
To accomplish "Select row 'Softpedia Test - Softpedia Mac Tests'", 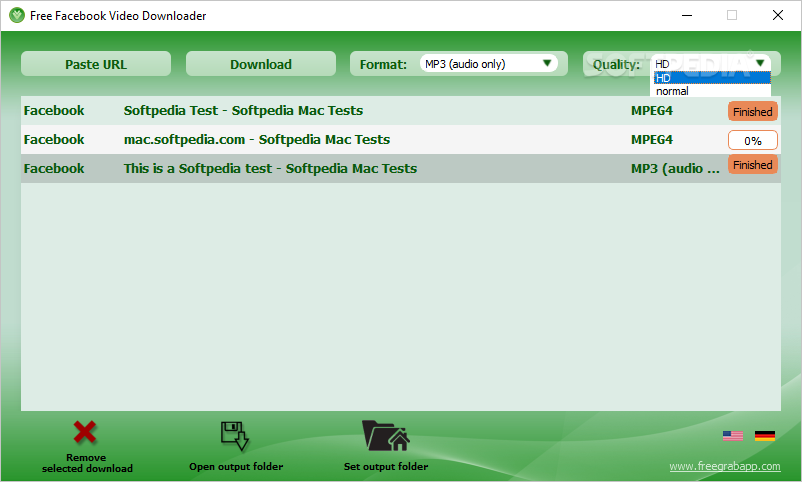I will coord(400,111).
